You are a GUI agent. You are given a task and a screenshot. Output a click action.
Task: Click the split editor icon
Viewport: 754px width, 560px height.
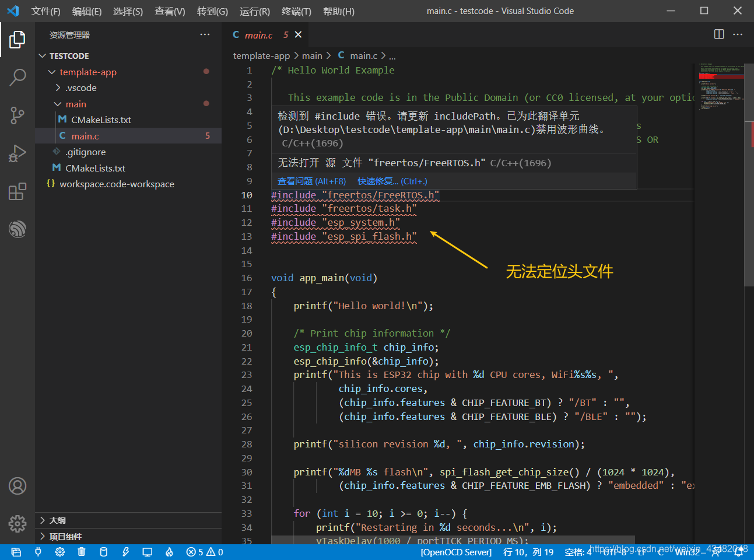click(719, 34)
